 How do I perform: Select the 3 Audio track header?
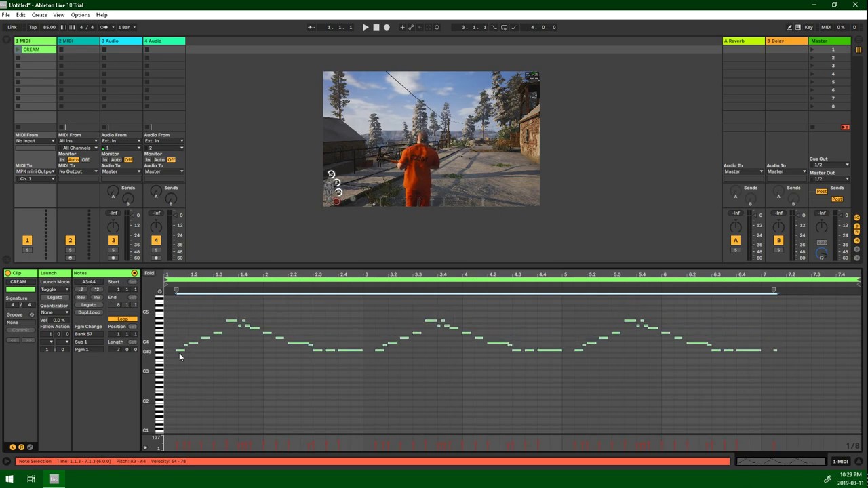coord(121,41)
